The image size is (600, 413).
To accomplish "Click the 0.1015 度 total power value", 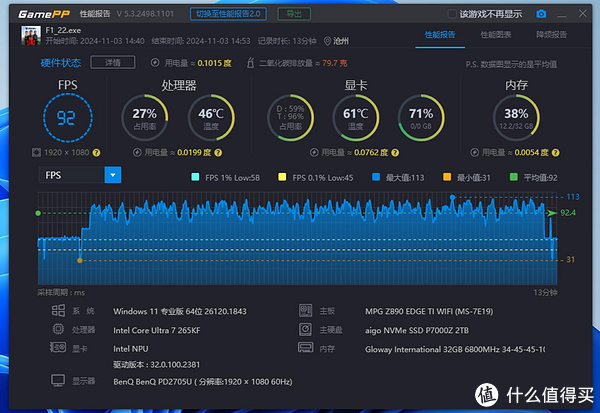I will pos(214,63).
